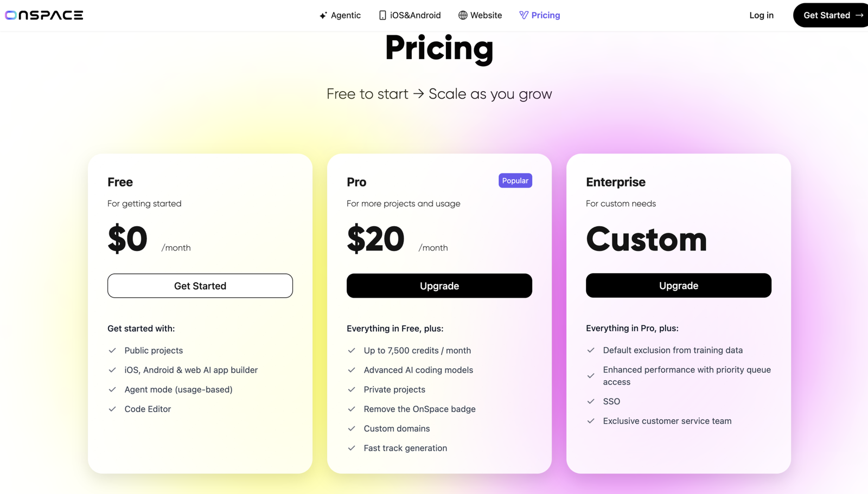Click the Agentic sparkle icon
This screenshot has height=494, width=868.
tap(323, 15)
